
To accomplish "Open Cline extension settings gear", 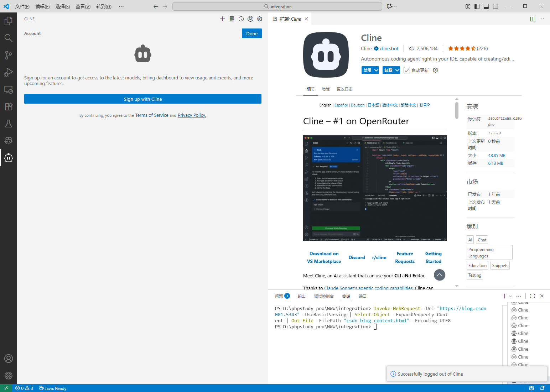I will pos(435,70).
